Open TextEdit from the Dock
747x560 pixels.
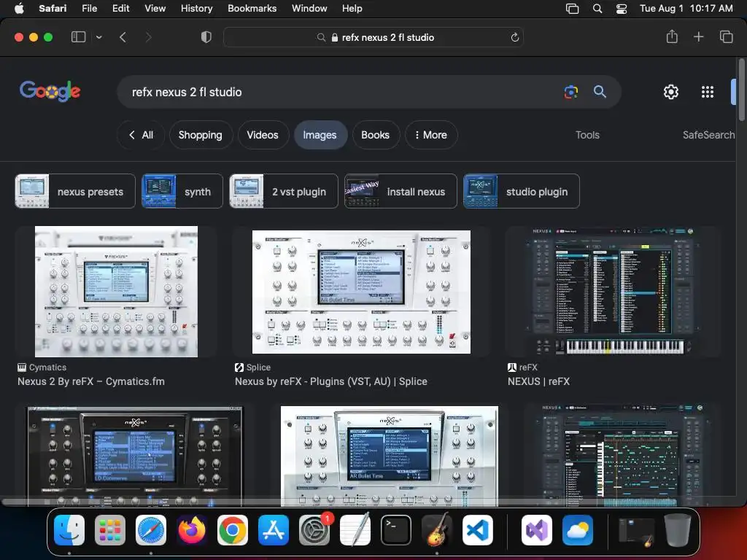pos(355,529)
